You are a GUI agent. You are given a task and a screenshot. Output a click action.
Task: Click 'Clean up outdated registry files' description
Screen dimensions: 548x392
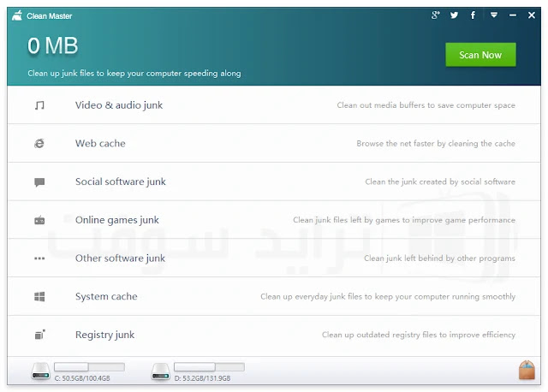pos(419,335)
